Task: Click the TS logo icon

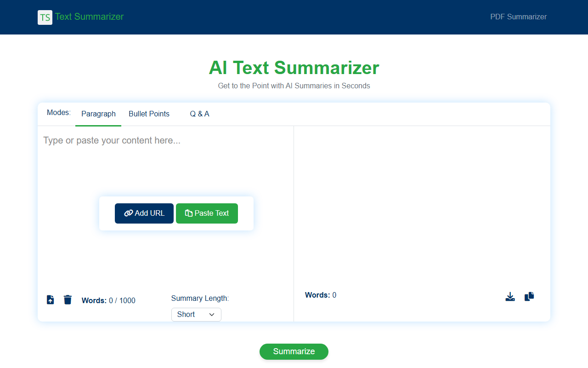Action: point(45,17)
